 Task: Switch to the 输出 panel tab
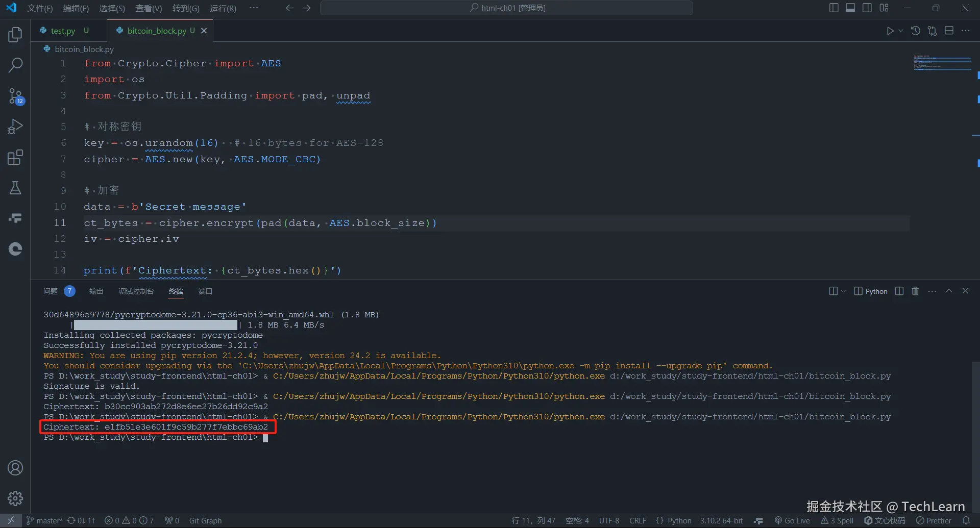96,291
